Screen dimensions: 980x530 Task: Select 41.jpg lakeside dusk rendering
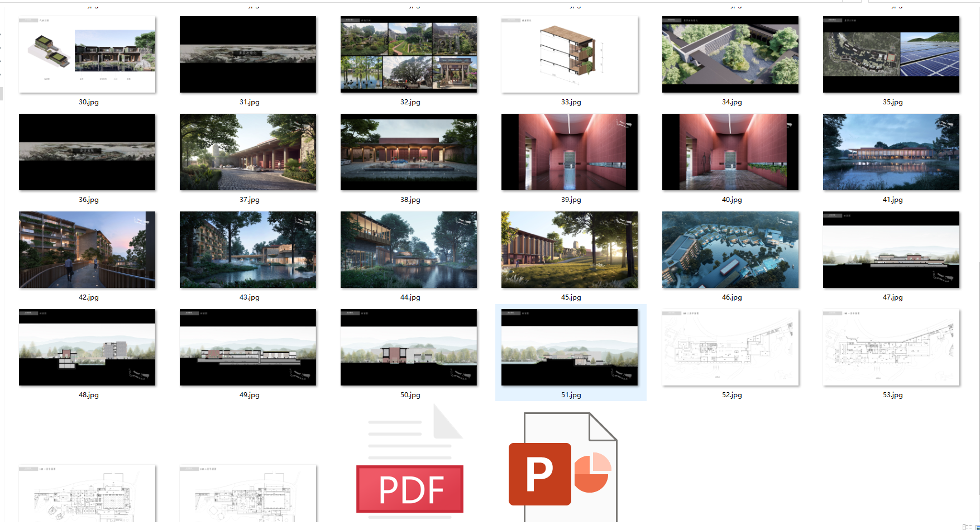(891, 152)
